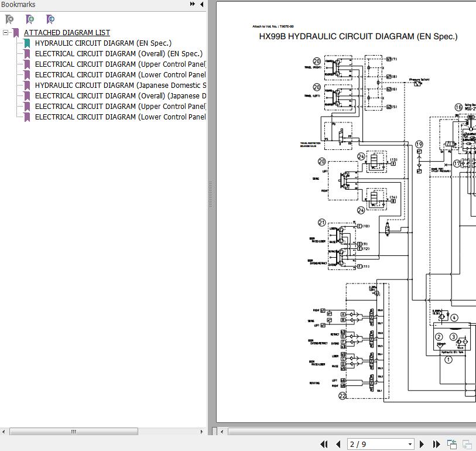Collapse the Bookmarks panel with the arrow icon
The width and height of the screenshot is (476, 451).
[201, 4]
